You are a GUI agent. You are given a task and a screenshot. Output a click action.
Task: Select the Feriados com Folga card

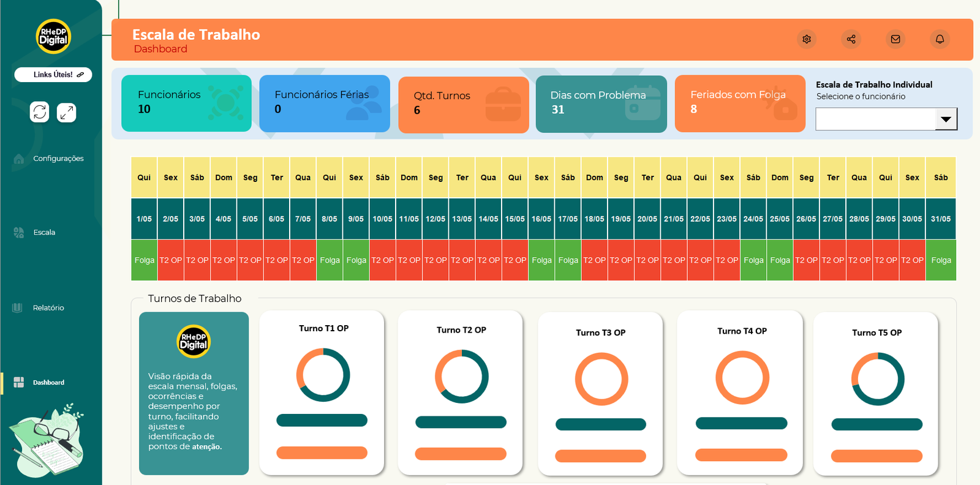click(739, 103)
